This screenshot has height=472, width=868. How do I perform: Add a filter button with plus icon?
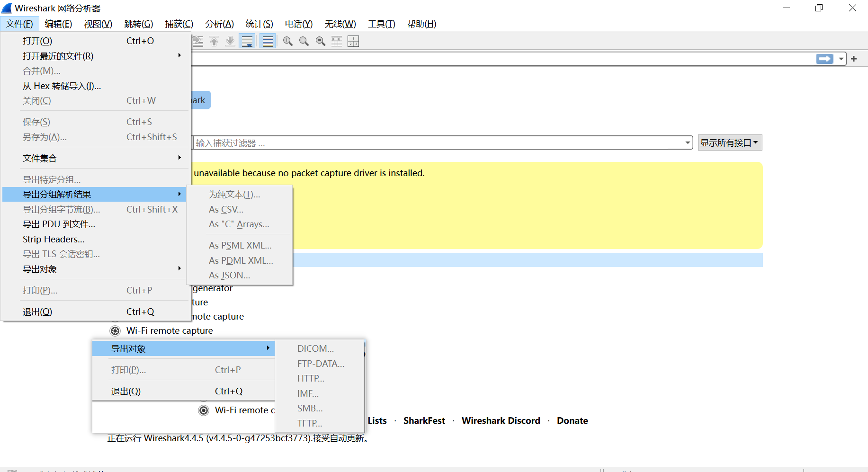[x=854, y=59]
